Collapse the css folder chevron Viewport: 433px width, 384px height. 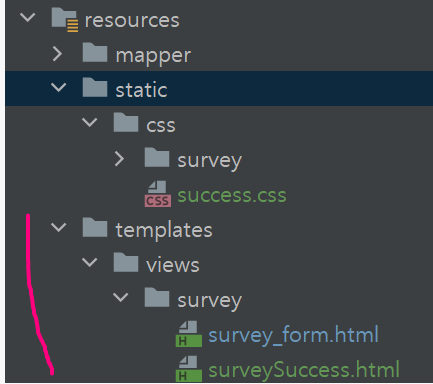pyautogui.click(x=90, y=122)
